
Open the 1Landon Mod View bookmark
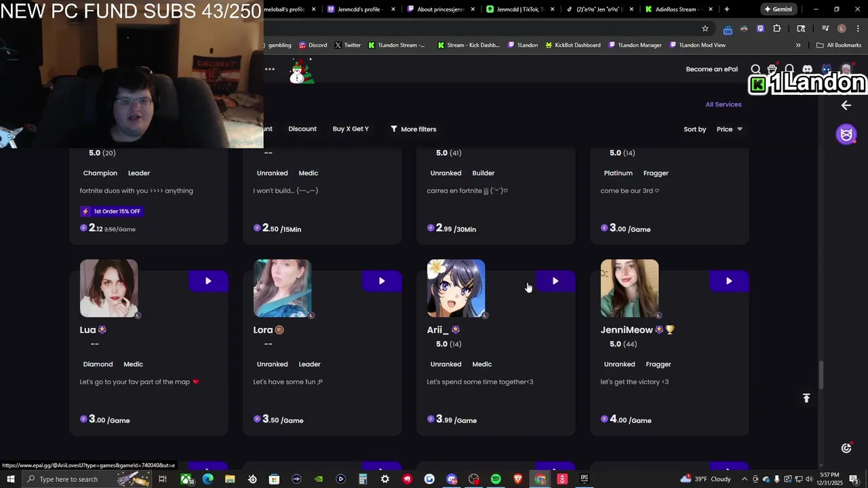tap(698, 45)
